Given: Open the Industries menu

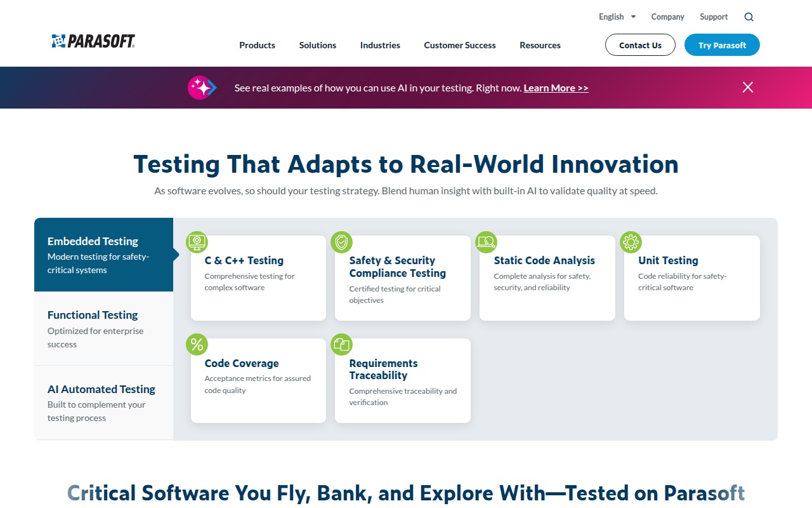Looking at the screenshot, I should [x=380, y=45].
